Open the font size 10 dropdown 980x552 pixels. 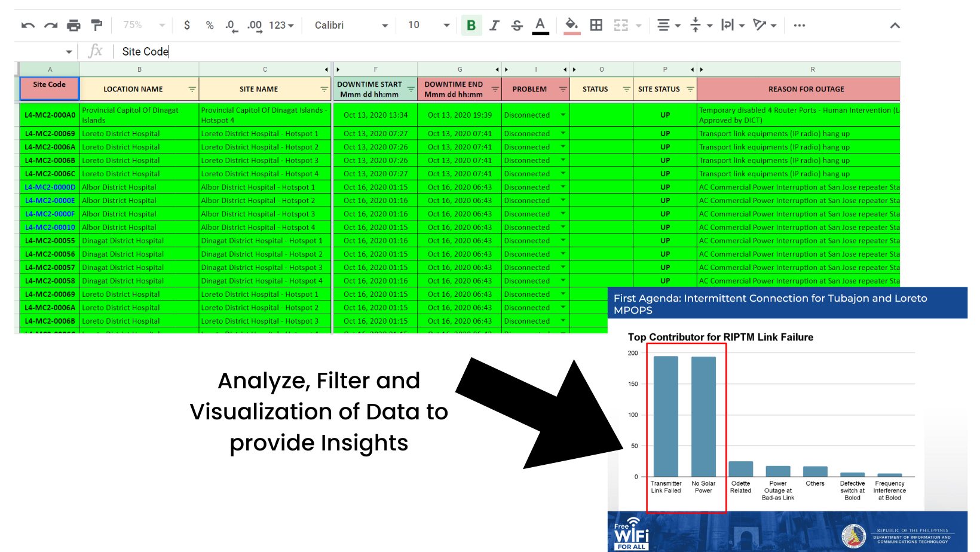click(428, 25)
